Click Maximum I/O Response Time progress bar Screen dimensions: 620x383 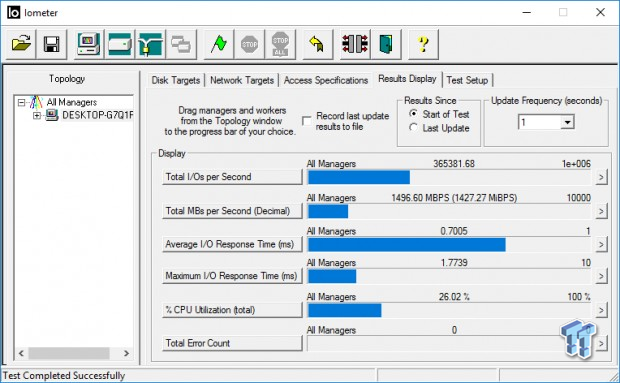[x=449, y=276]
